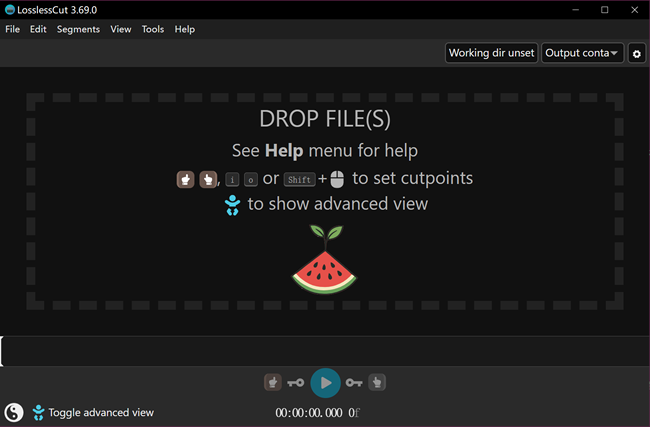Viewport: 650px width, 427px height.
Task: Click the empty timeline track
Action: [325, 351]
